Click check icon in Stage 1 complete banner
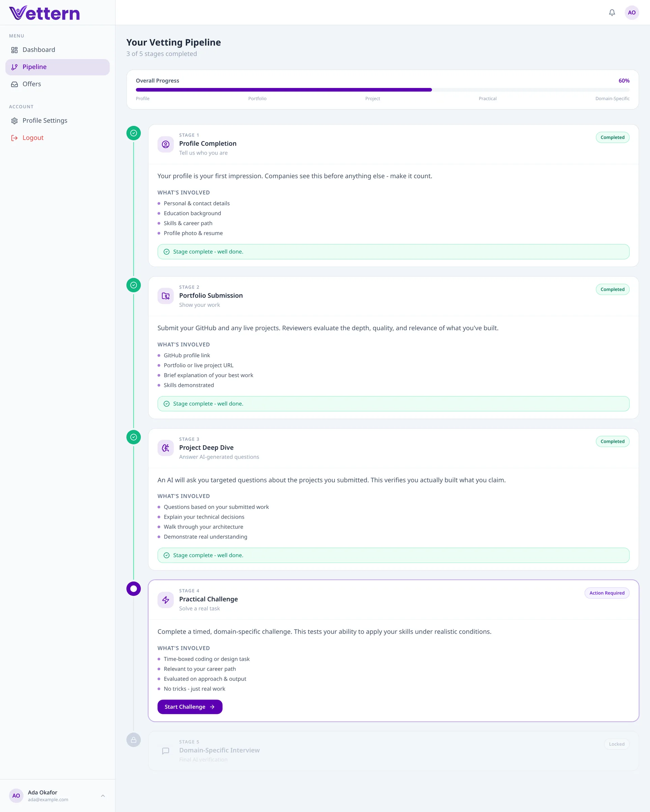The image size is (650, 812). click(167, 252)
